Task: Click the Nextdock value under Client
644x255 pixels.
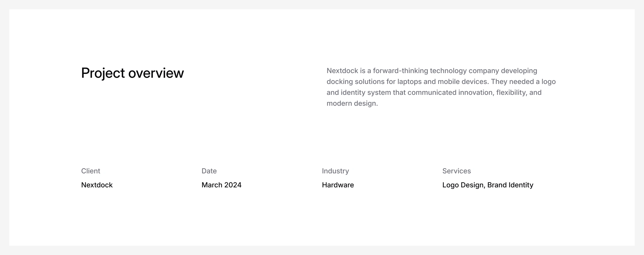Action: coord(97,185)
